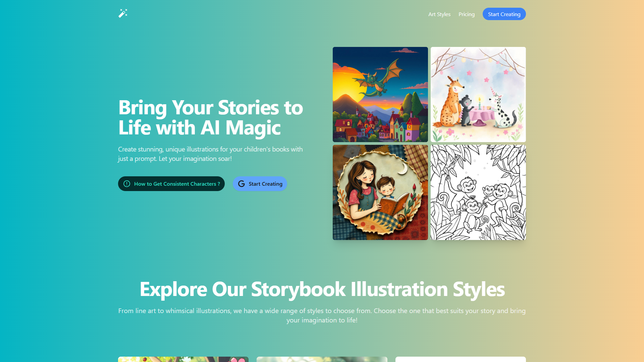This screenshot has width=644, height=362.
Task: Click the info circle icon on dark button
Action: [x=127, y=184]
